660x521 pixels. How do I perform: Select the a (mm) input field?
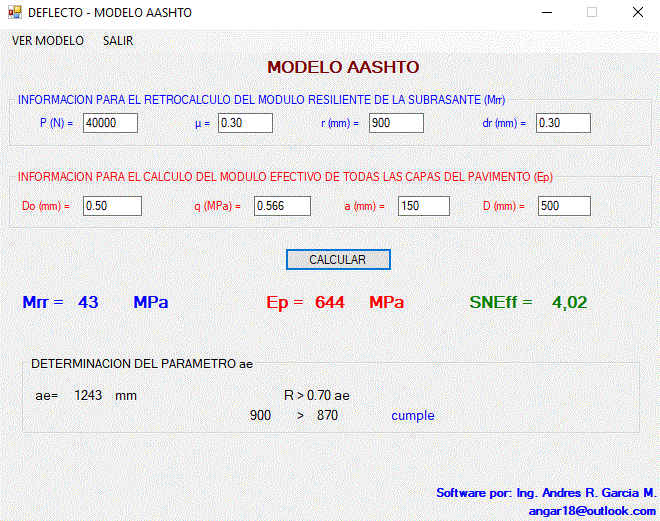click(x=424, y=206)
